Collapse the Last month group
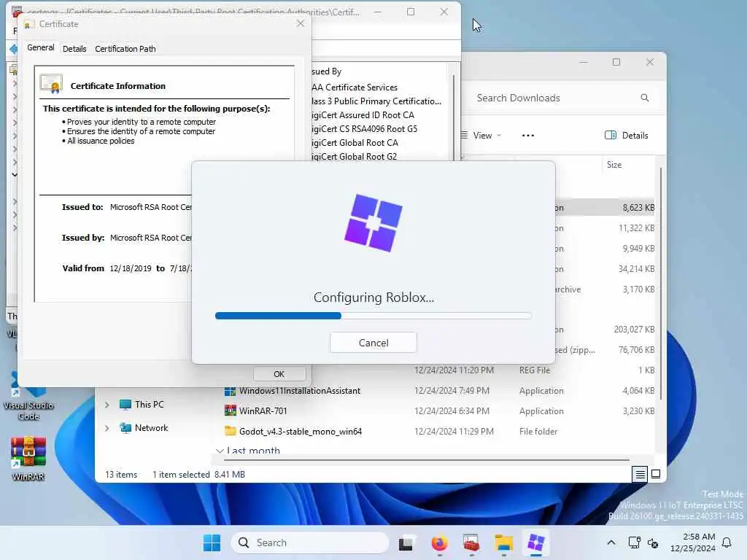The height and width of the screenshot is (560, 747). 220,451
